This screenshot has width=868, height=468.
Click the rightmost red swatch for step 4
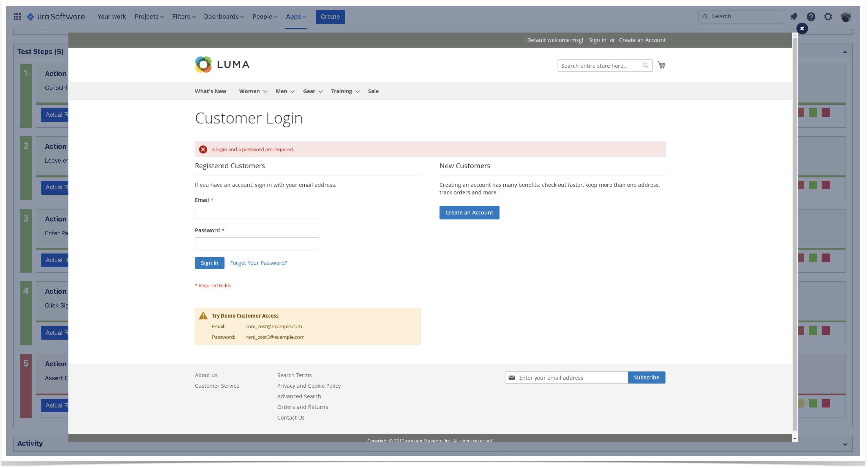point(826,331)
